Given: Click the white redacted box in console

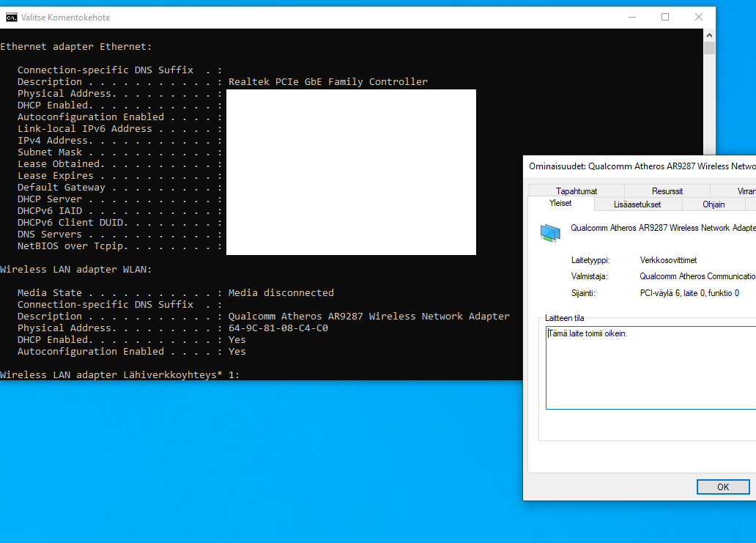Looking at the screenshot, I should point(351,172).
